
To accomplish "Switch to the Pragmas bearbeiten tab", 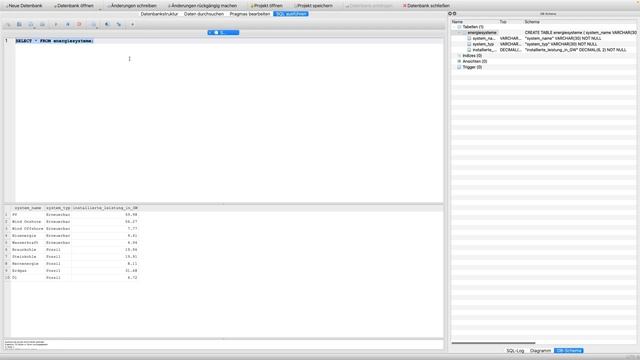I will (x=249, y=14).
